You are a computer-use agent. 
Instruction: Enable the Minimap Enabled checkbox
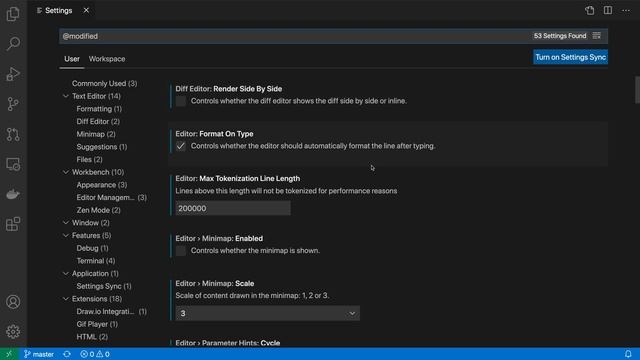(x=180, y=251)
